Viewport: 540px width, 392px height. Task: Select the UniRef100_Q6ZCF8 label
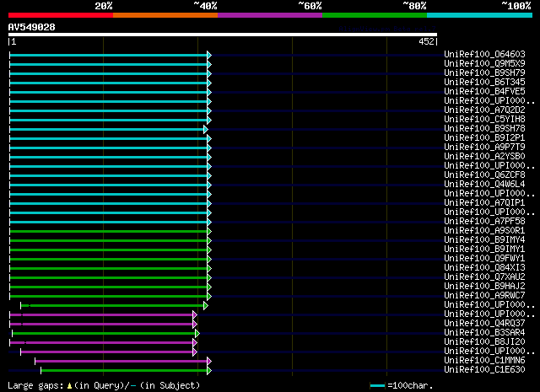(484, 175)
